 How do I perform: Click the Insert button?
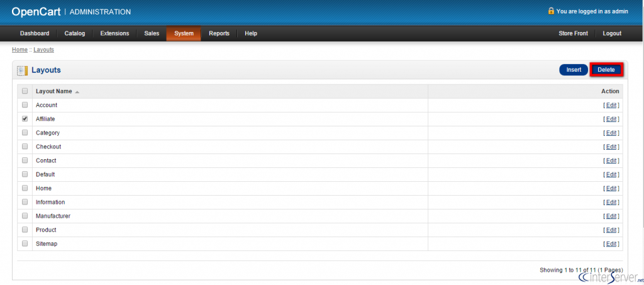click(x=574, y=70)
